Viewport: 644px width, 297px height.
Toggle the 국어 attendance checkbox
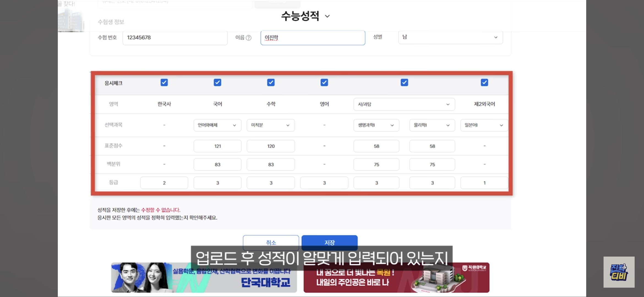pyautogui.click(x=217, y=82)
